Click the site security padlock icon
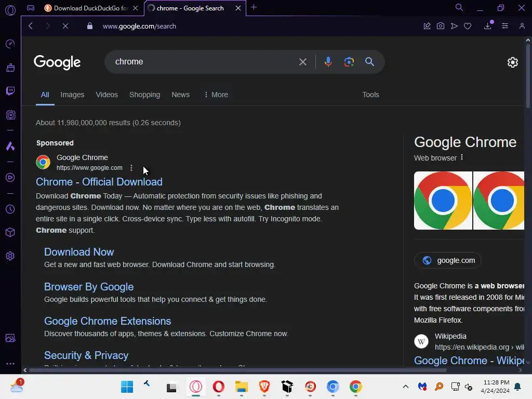The image size is (532, 399). 89,26
